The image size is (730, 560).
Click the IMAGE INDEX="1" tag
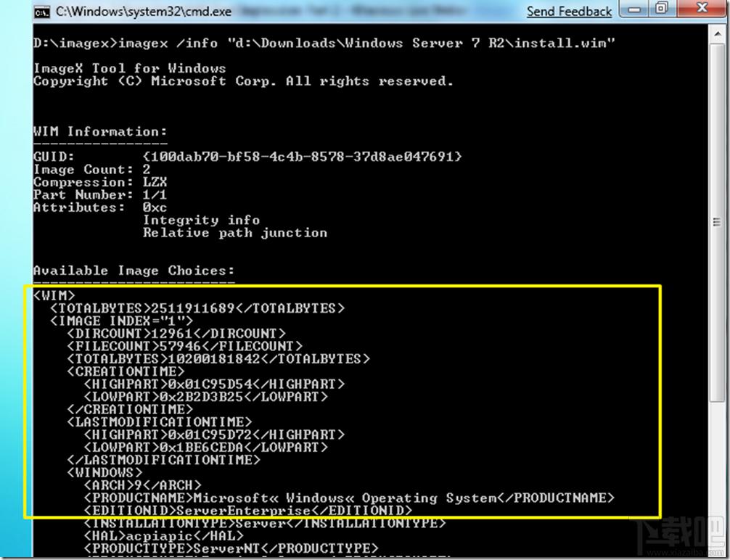pyautogui.click(x=121, y=321)
